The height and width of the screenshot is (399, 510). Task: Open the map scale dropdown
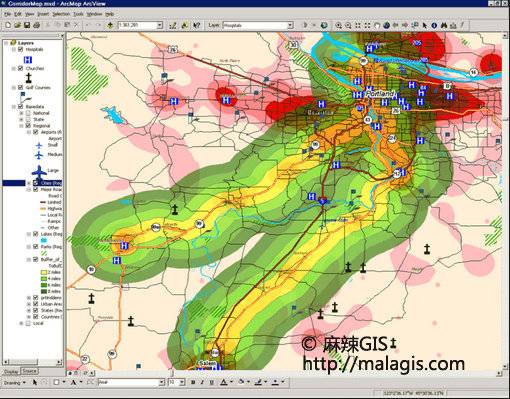pos(160,25)
